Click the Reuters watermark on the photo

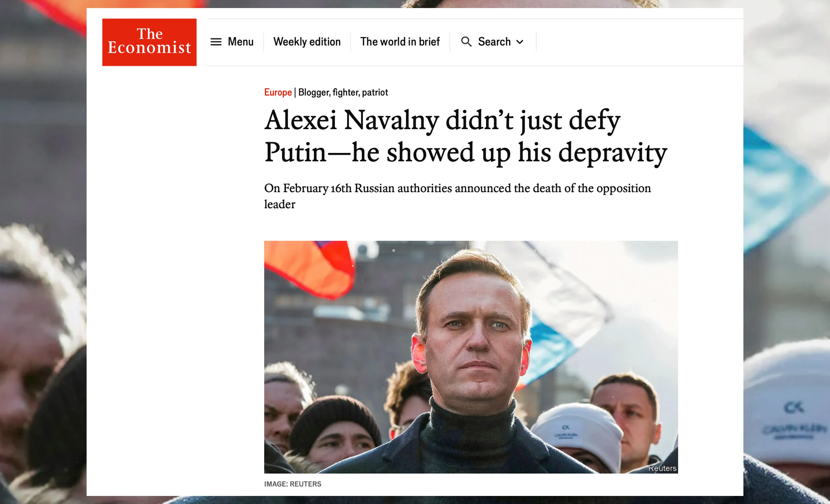[x=662, y=468]
